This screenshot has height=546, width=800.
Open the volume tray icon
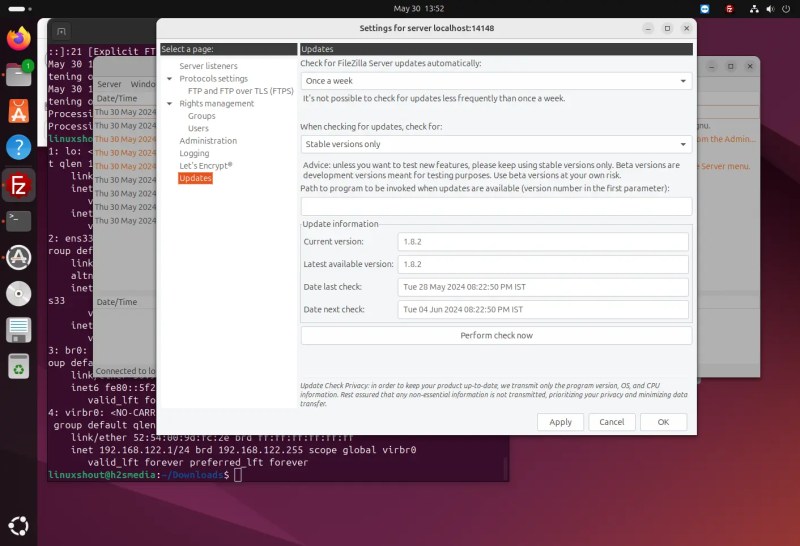coord(770,9)
